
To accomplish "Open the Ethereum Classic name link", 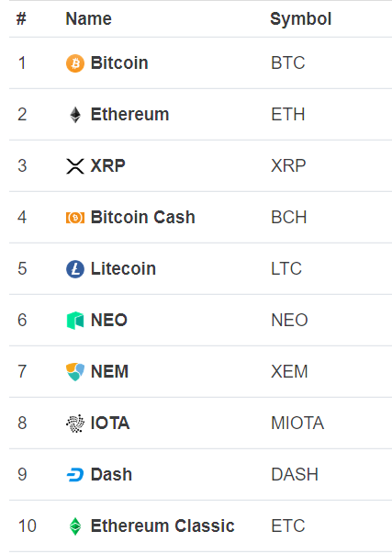I will 162,526.
